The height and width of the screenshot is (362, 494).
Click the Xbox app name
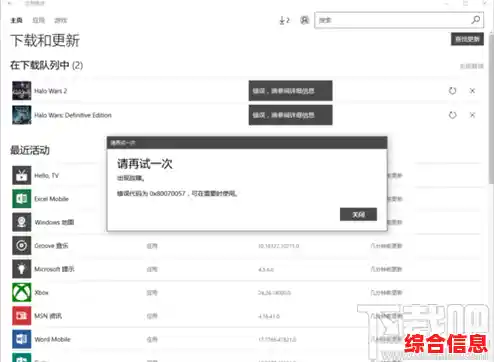tap(41, 293)
